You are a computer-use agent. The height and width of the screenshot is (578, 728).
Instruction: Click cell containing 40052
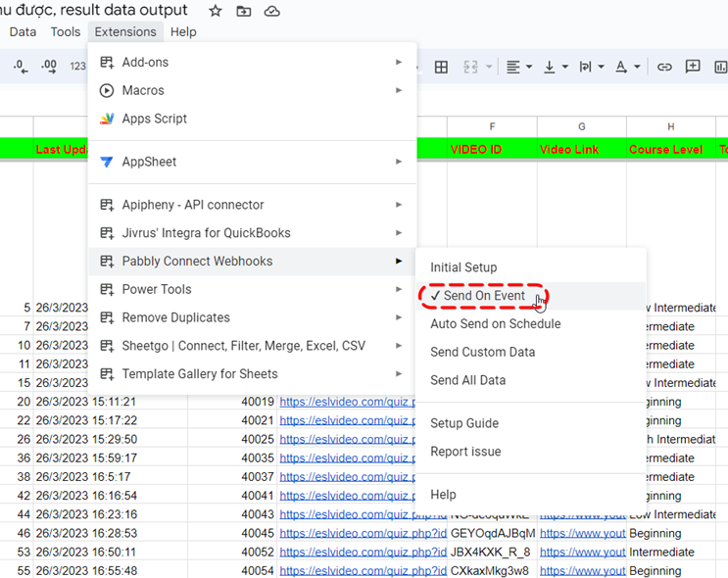[232, 552]
